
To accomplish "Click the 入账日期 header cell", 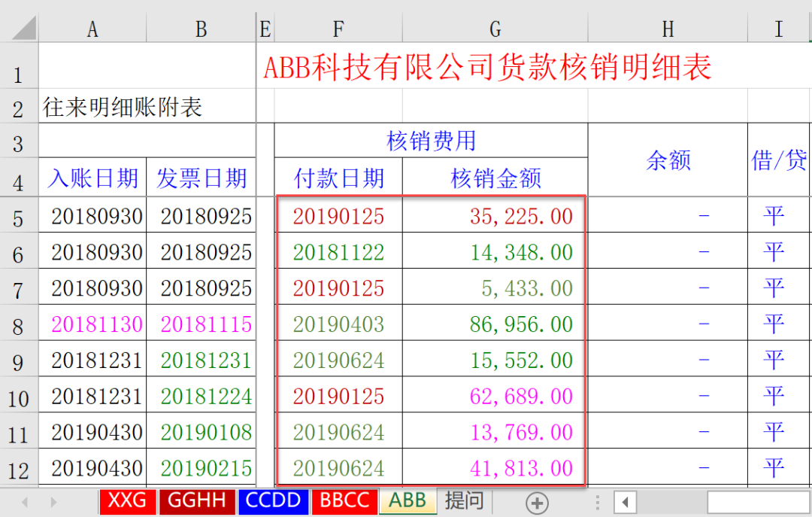I will coord(92,178).
